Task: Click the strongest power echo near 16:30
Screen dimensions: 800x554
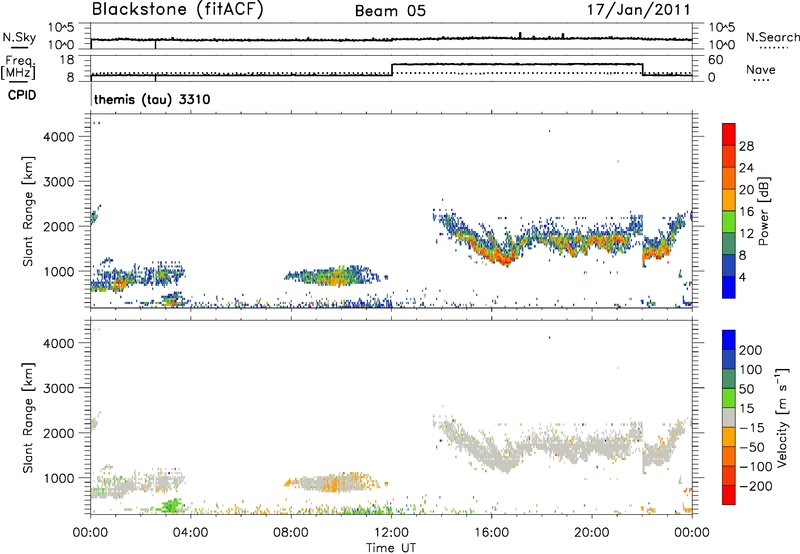Action: coord(505,260)
